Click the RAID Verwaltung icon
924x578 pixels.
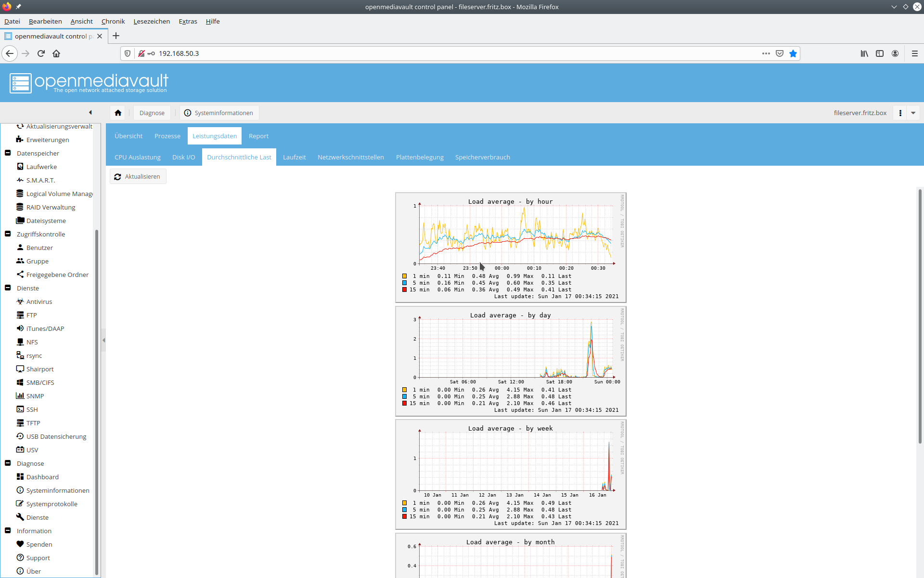[x=20, y=207]
